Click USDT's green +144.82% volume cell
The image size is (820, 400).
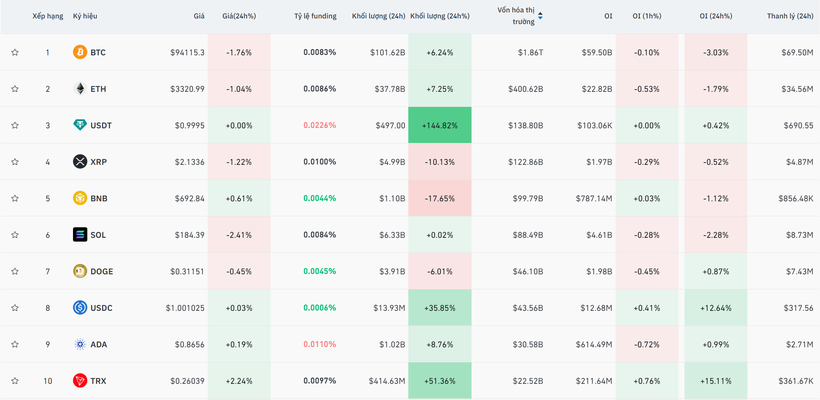440,125
